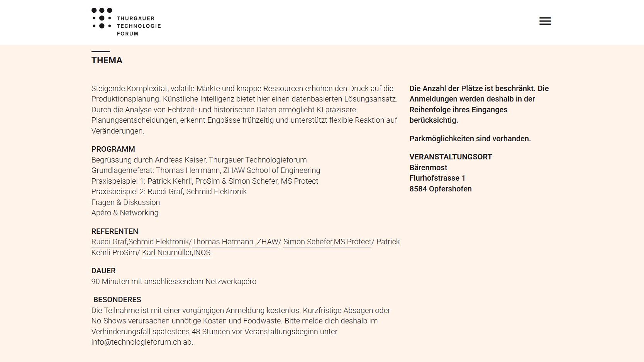Click the Grundlagenreferat Thomas Herrmann programme line
This screenshot has height=362, width=644.
pyautogui.click(x=206, y=171)
